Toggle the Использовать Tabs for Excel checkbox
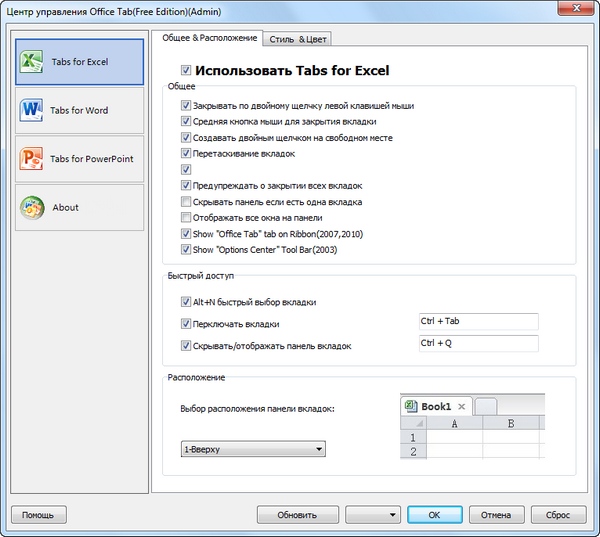 click(185, 71)
